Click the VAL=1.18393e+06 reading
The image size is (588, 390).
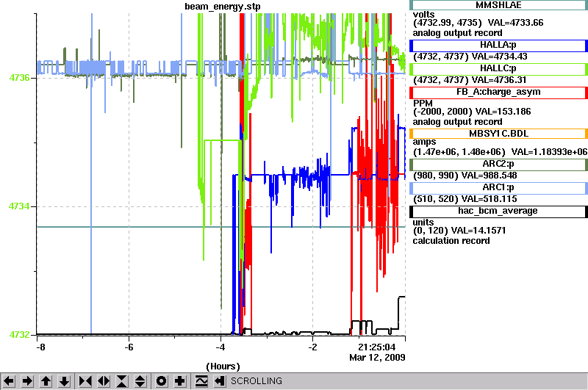coord(549,152)
